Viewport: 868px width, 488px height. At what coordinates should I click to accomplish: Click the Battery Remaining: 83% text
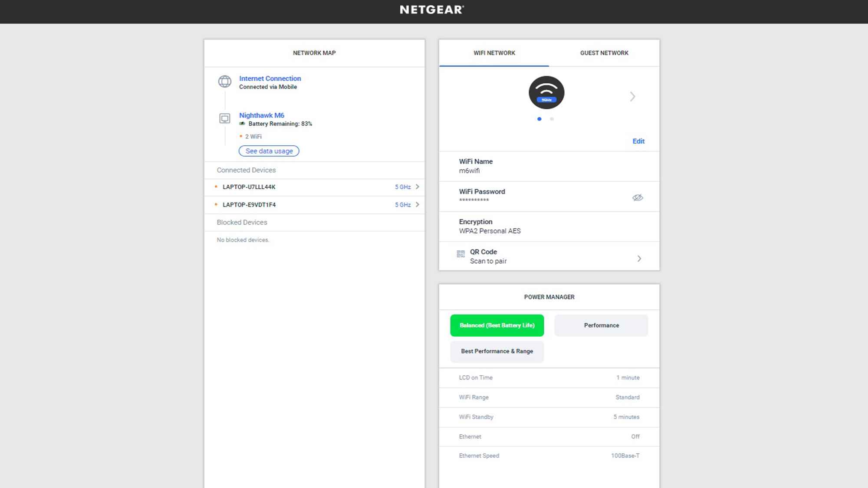280,124
